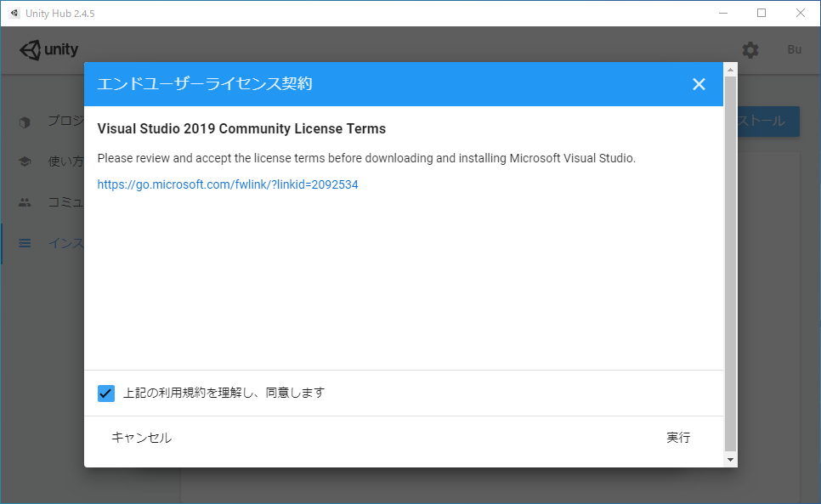The image size is (821, 504).
Task: Click the Community people icon
Action: 25,202
